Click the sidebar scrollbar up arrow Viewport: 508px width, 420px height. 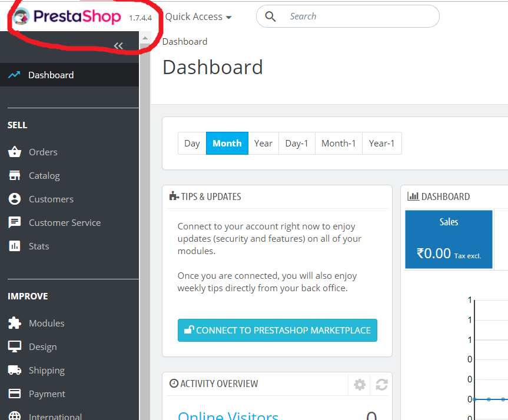click(145, 38)
